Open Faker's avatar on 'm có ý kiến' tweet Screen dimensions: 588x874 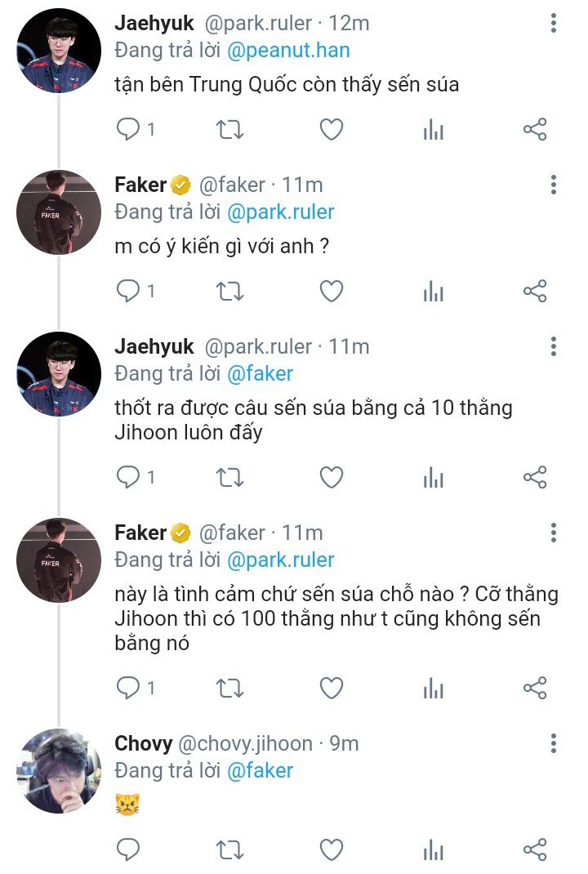point(59,212)
